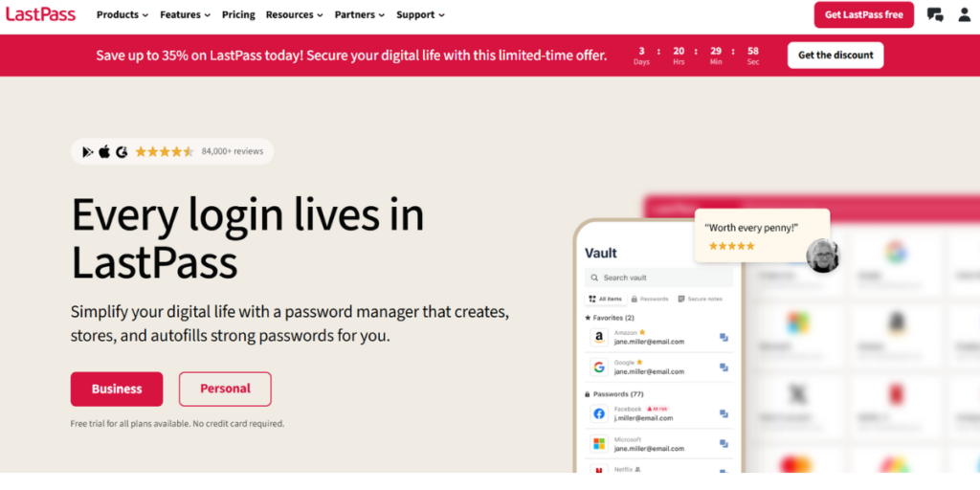
Task: Click the Favorites (2) section header
Action: (x=610, y=318)
